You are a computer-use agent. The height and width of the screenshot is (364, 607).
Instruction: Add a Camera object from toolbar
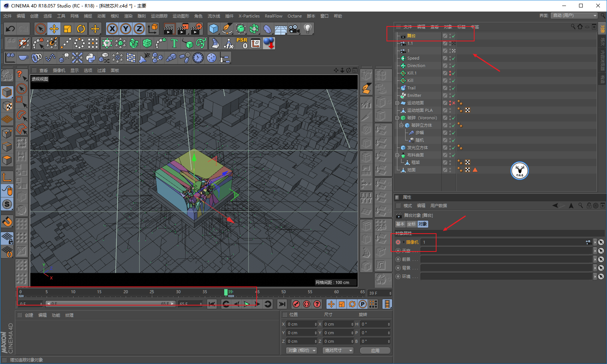tap(294, 29)
